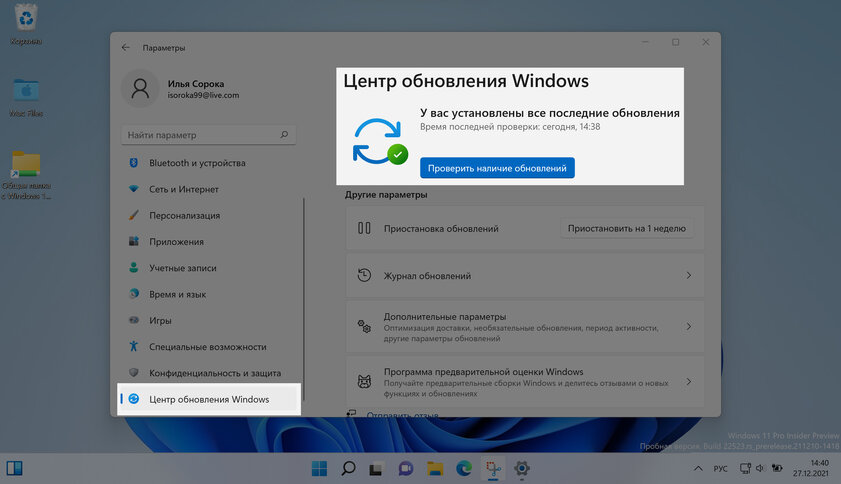Open File Explorer from the taskbar
This screenshot has height=484, width=841.
435,468
